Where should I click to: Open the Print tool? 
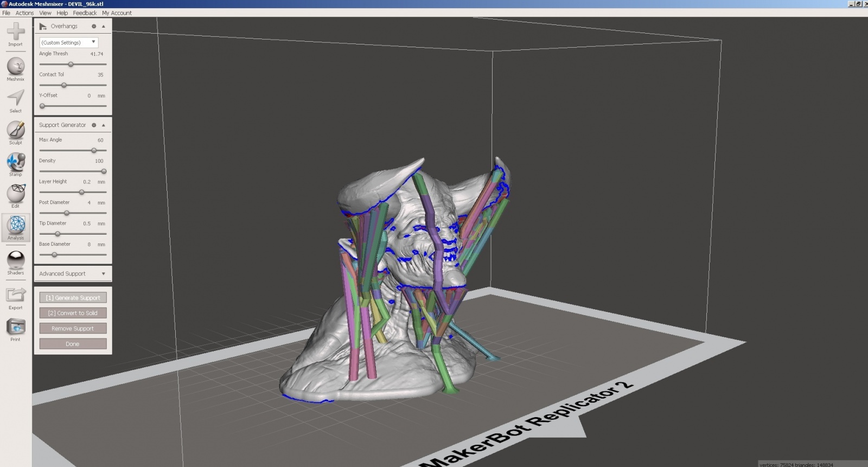tap(15, 330)
